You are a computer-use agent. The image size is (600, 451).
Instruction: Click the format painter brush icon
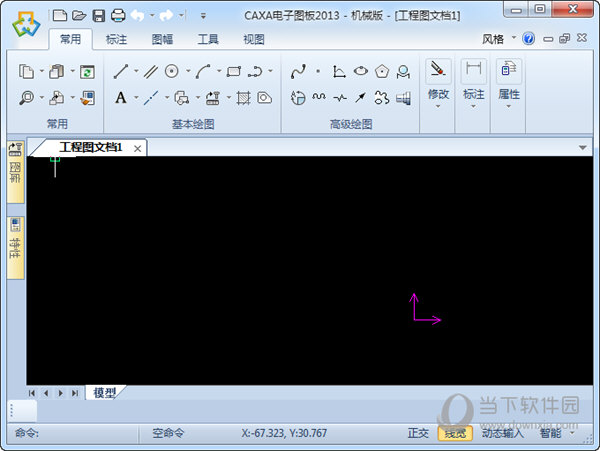87,98
